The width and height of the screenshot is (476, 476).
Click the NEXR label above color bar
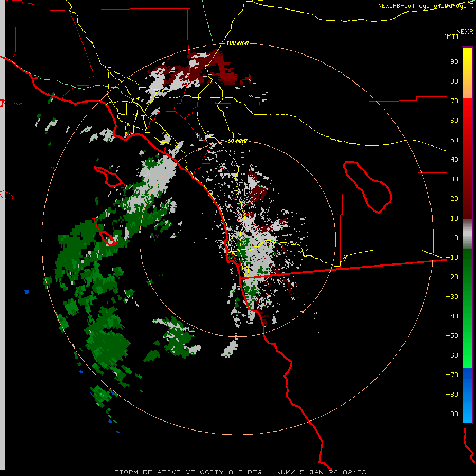click(465, 32)
